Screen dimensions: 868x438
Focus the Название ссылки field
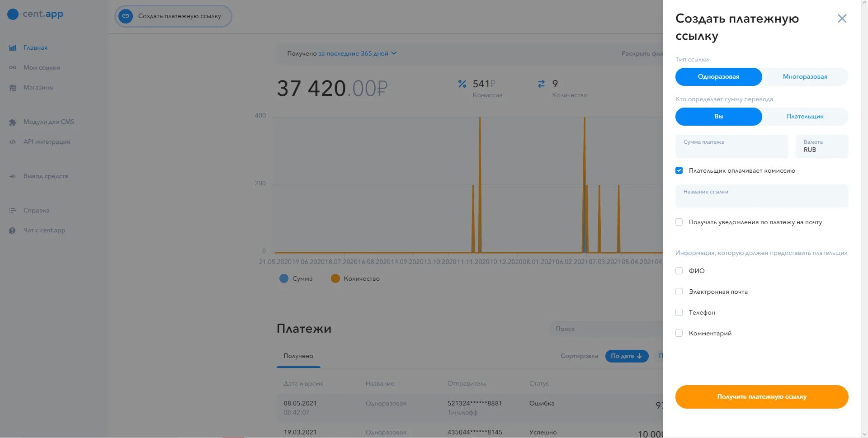pyautogui.click(x=762, y=196)
